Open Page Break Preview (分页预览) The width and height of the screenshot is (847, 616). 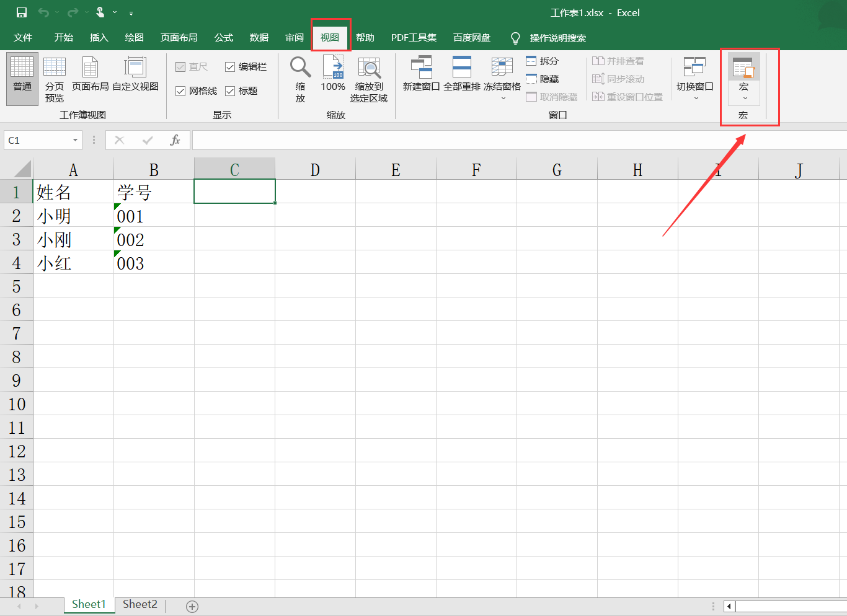[x=55, y=79]
